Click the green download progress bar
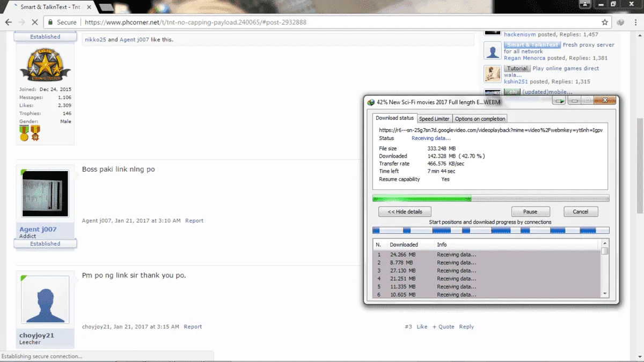This screenshot has height=362, width=644. pos(491,198)
